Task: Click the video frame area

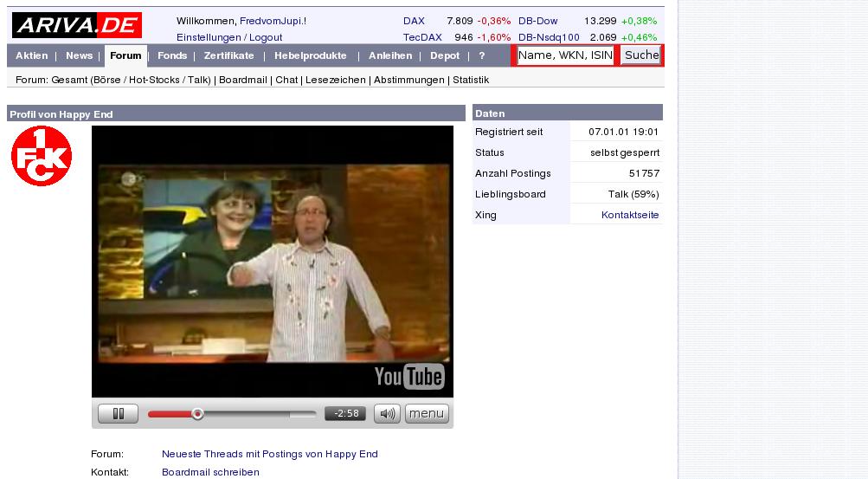Action: pyautogui.click(x=273, y=263)
